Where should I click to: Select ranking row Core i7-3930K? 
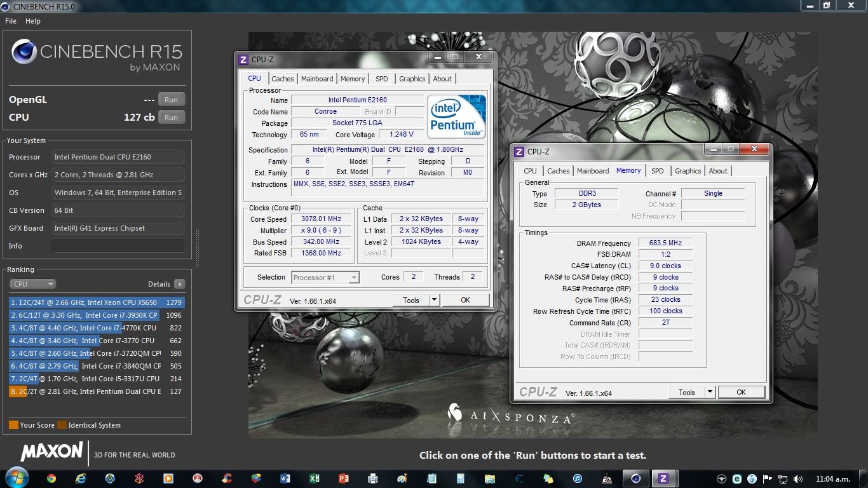[97, 315]
